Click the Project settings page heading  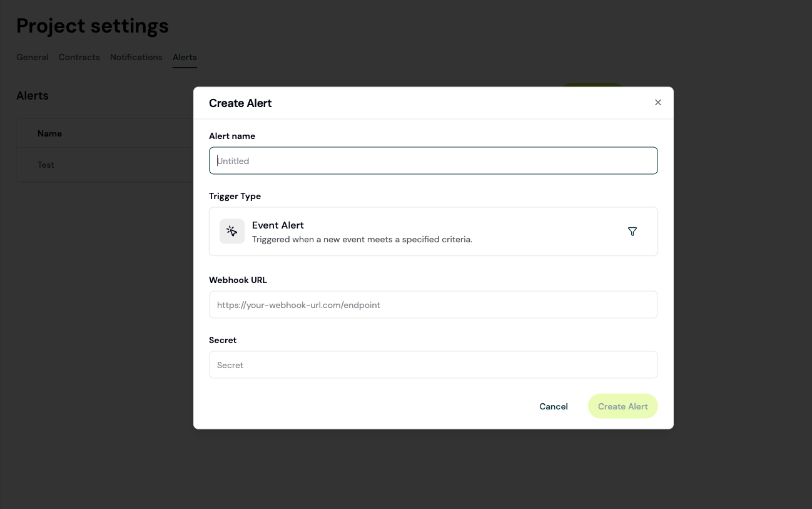[93, 26]
